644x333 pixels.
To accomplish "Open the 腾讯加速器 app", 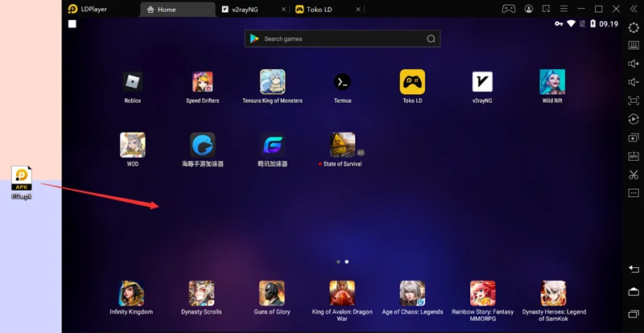I will 272,145.
